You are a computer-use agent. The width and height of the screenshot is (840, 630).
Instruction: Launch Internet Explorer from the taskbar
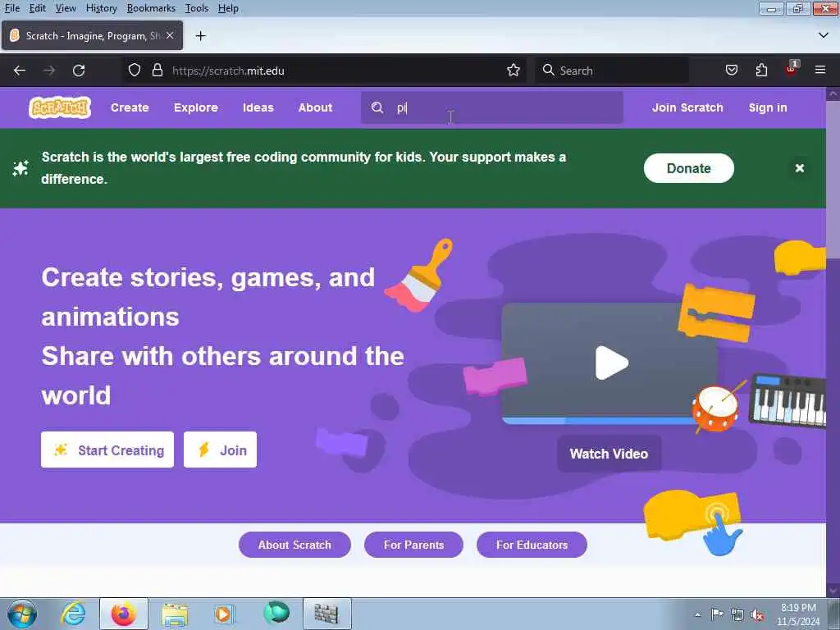tap(73, 614)
